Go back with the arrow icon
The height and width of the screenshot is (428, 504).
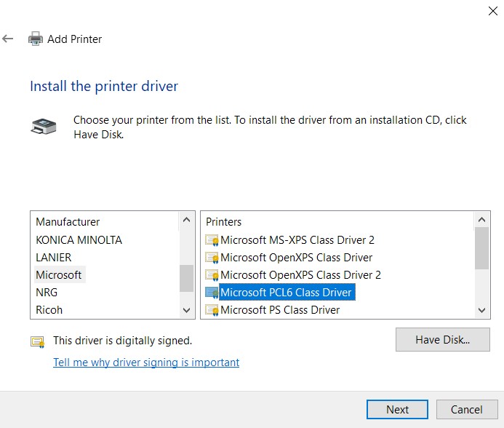8,39
